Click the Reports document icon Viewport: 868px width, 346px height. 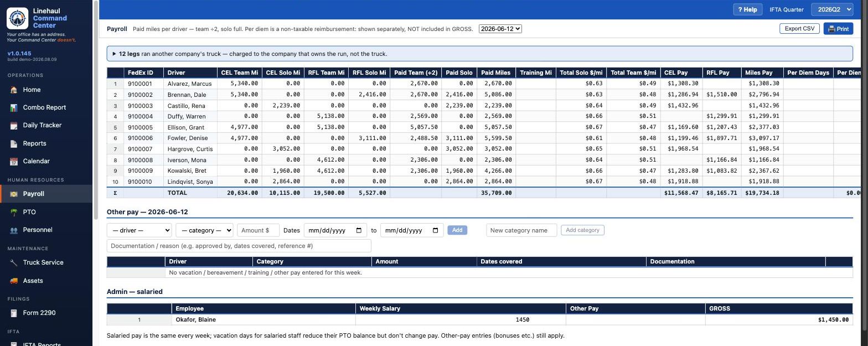coord(14,143)
